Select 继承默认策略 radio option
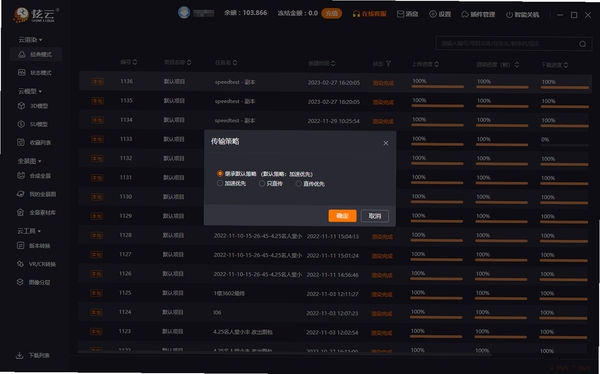 (x=220, y=174)
